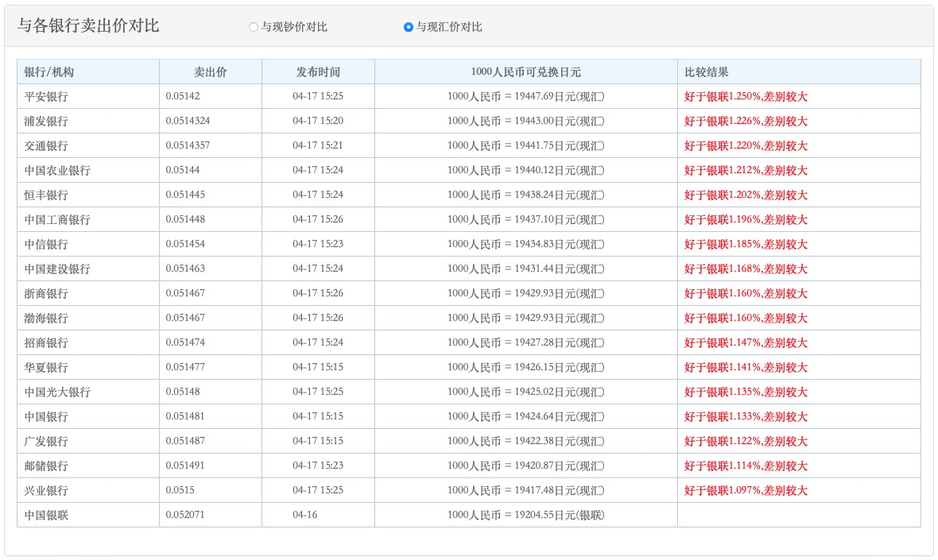Click the 19427.28日元 conversion cell

pyautogui.click(x=525, y=342)
